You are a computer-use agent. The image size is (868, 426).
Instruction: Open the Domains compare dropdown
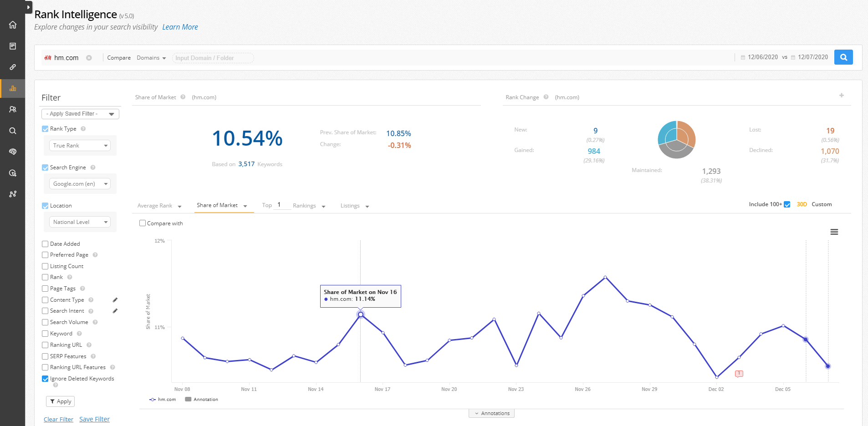pyautogui.click(x=151, y=58)
